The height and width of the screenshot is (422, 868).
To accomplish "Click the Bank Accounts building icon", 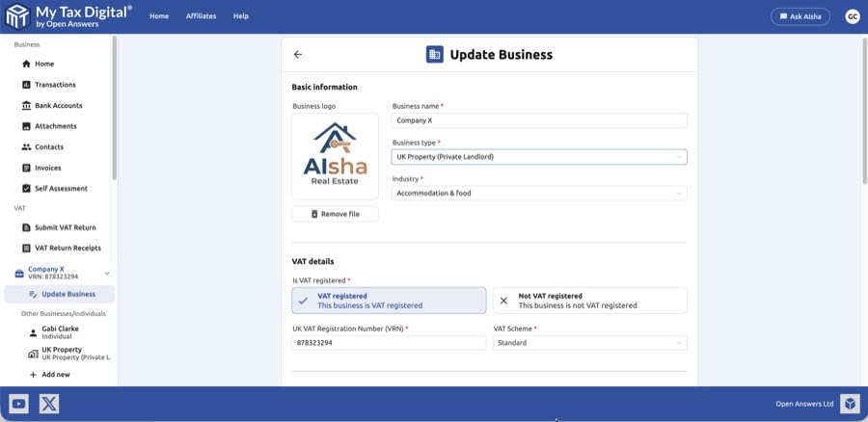I will point(26,106).
